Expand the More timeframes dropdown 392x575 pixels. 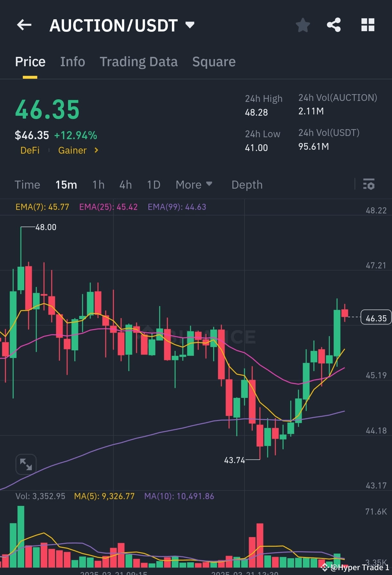(x=194, y=184)
